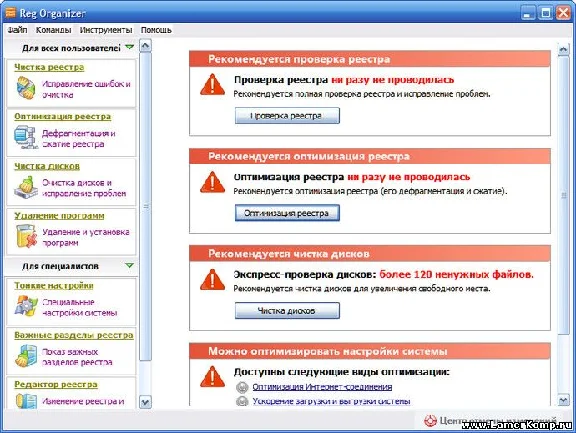The width and height of the screenshot is (576, 433).
Task: Click Можно оптимизировать настройки системы header
Action: (370, 351)
